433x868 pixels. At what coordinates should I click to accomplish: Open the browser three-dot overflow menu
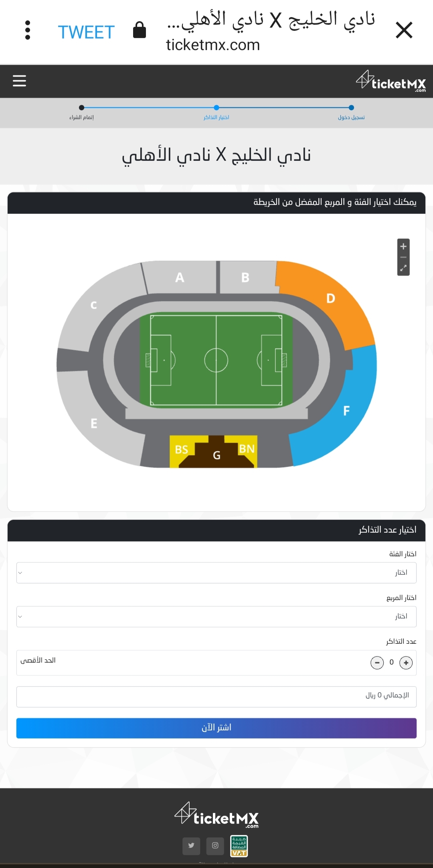[x=28, y=30]
